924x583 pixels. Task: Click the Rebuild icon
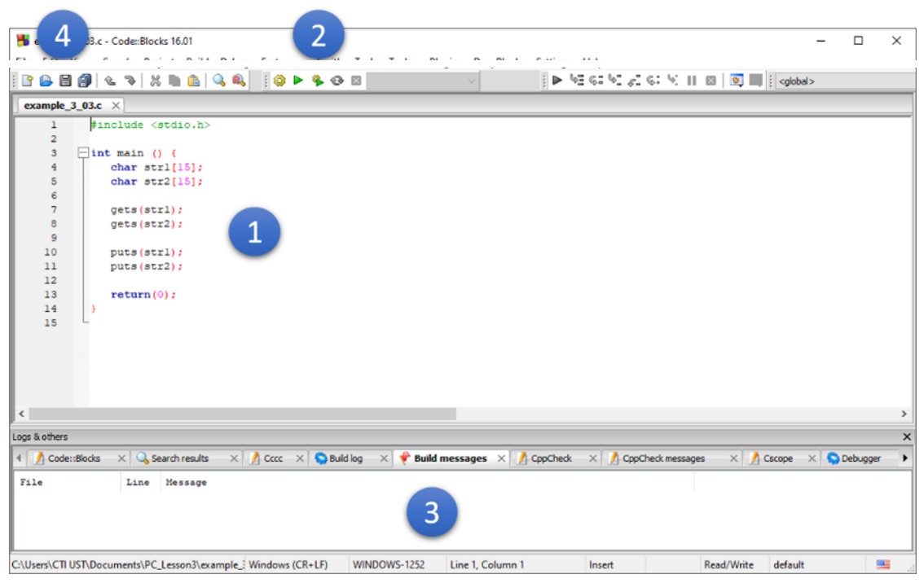[337, 81]
